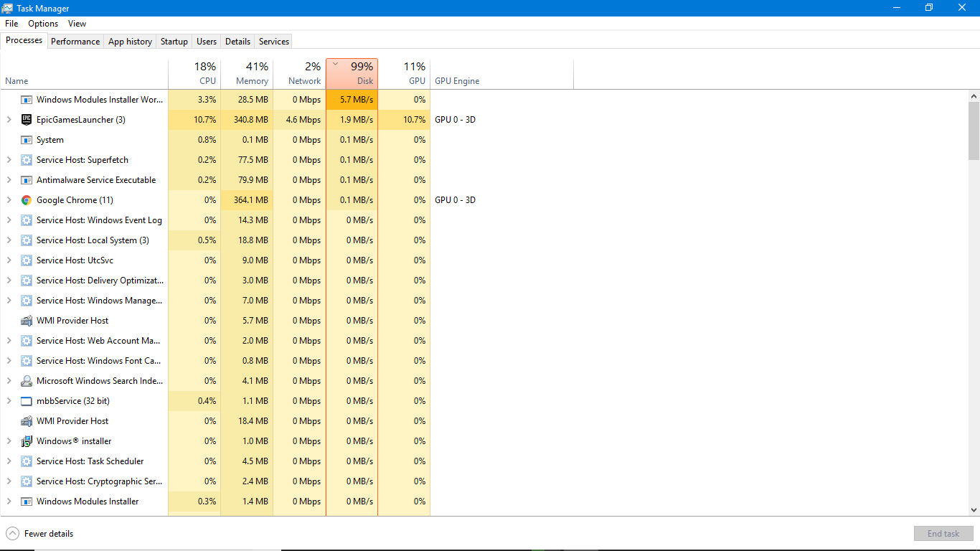Screen dimensions: 980x551
Task: Switch to the Users tab
Action: (207, 42)
